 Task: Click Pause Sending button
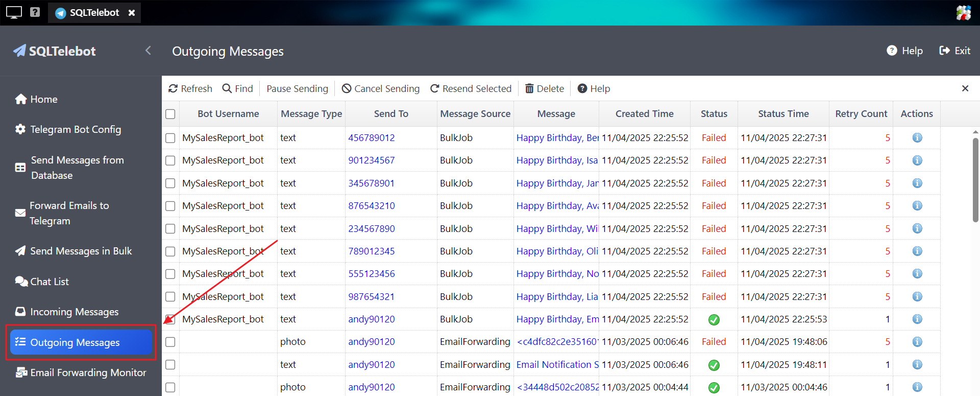click(297, 89)
